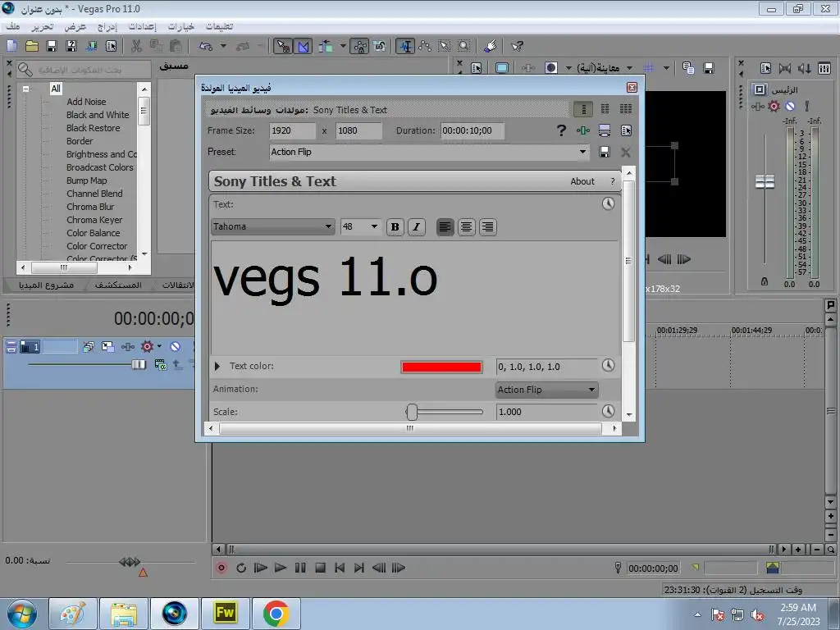Viewport: 840px width, 630px height.
Task: Click the Windows Start button
Action: (21, 614)
